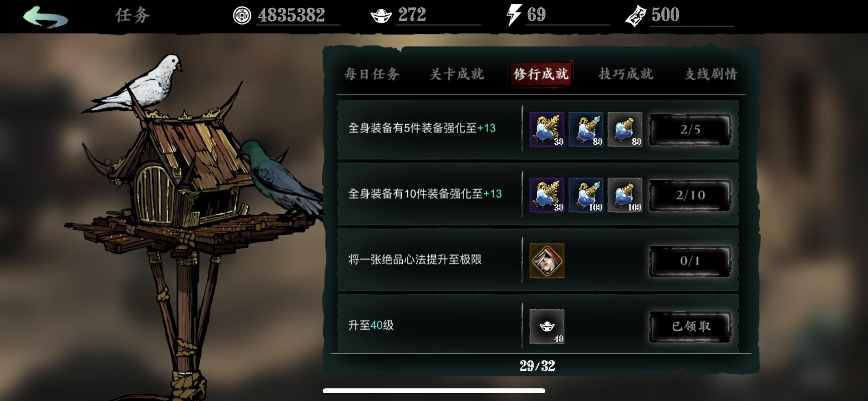Image resolution: width=868 pixels, height=401 pixels.
Task: Switch to the 每日任务 tab
Action: tap(372, 74)
